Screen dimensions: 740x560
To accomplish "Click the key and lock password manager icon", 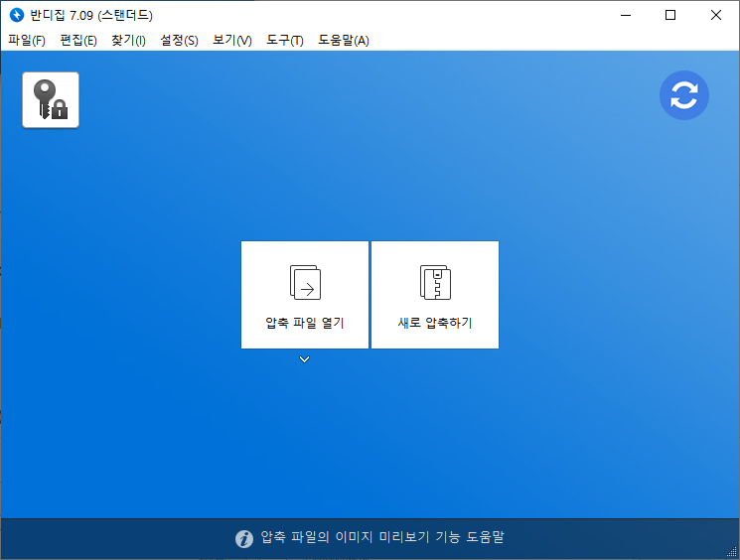I will [51, 100].
